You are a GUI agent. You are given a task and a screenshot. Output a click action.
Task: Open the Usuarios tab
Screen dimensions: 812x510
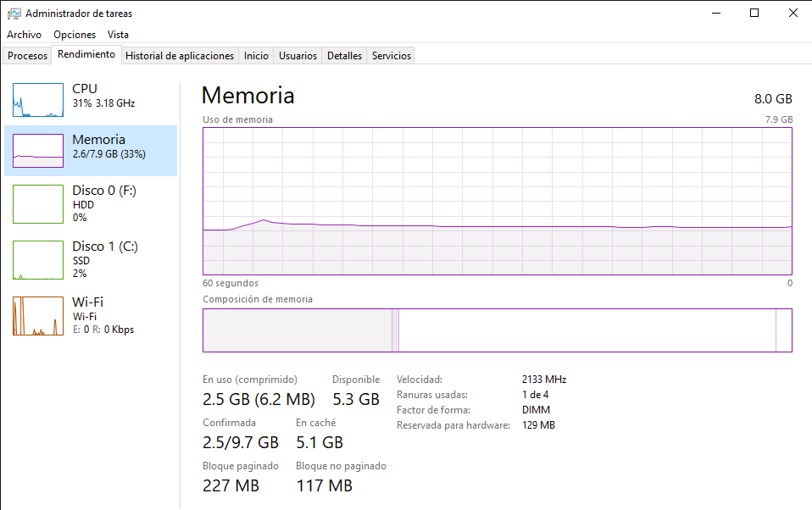[x=298, y=56]
